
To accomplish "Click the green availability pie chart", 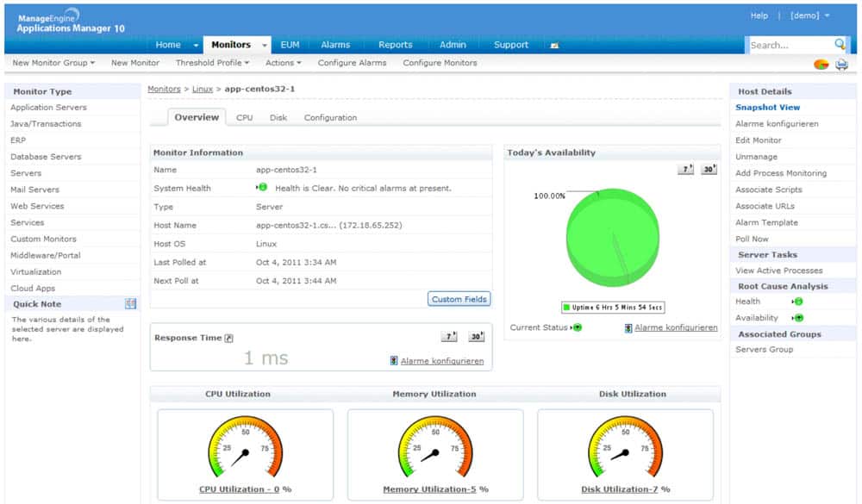I will (x=612, y=237).
